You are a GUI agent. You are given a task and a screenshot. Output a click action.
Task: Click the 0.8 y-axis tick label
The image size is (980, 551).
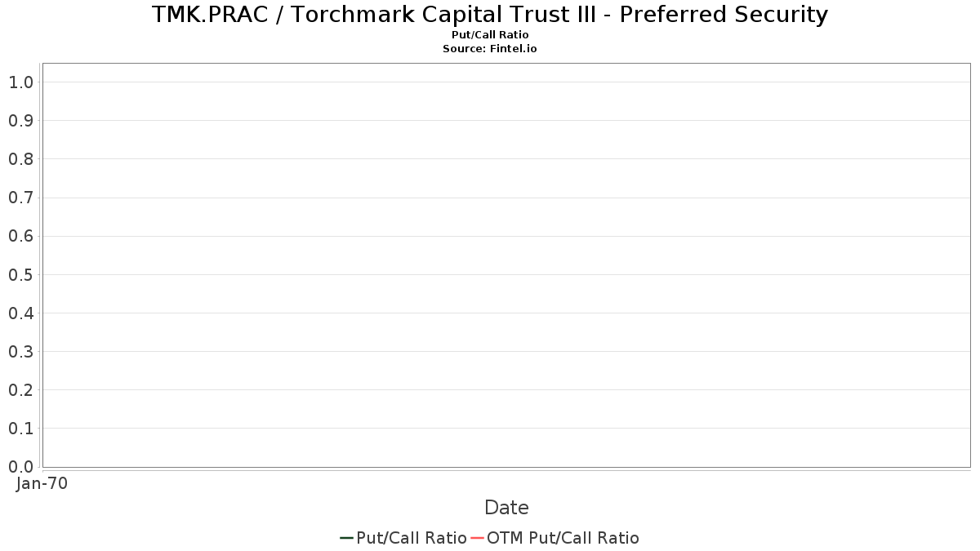pyautogui.click(x=20, y=158)
